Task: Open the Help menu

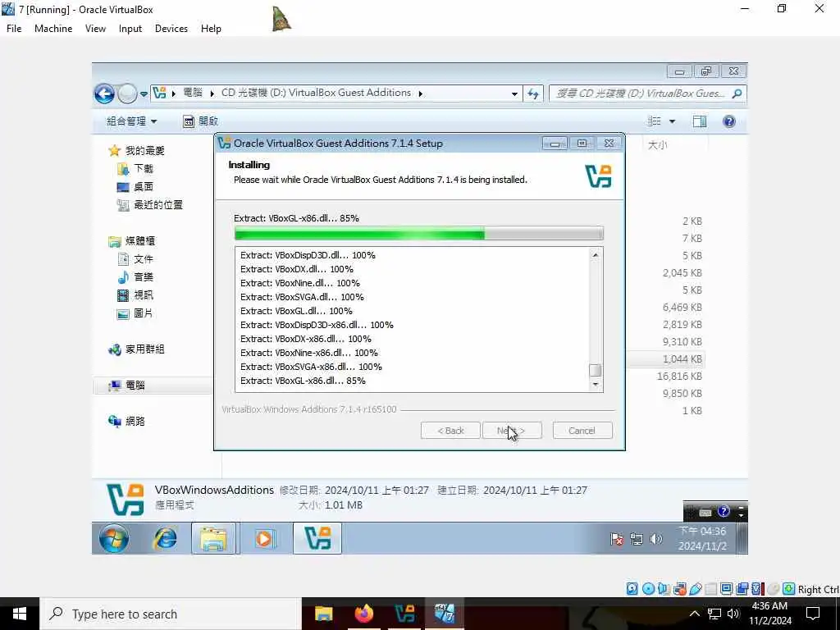Action: pyautogui.click(x=211, y=29)
